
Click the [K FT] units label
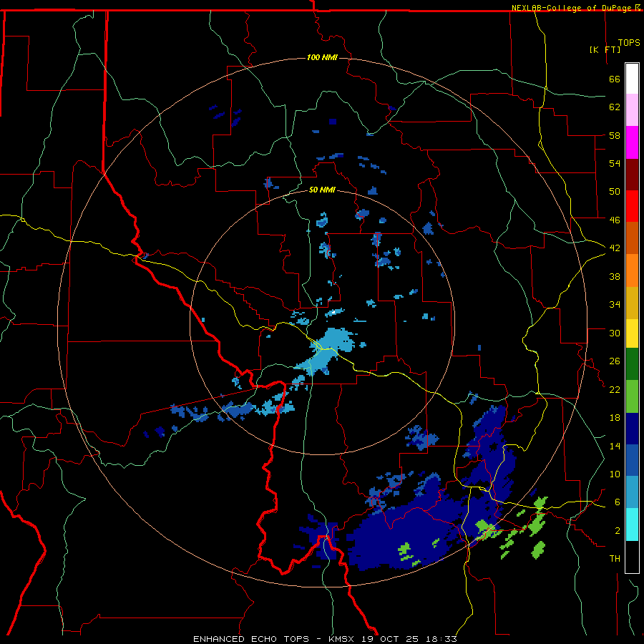(605, 49)
